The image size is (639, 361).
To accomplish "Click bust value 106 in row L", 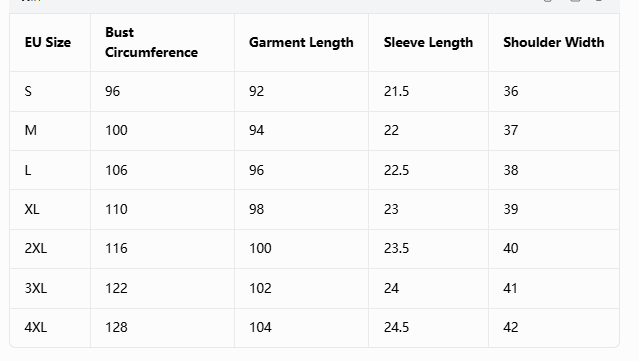I will pyautogui.click(x=116, y=170).
